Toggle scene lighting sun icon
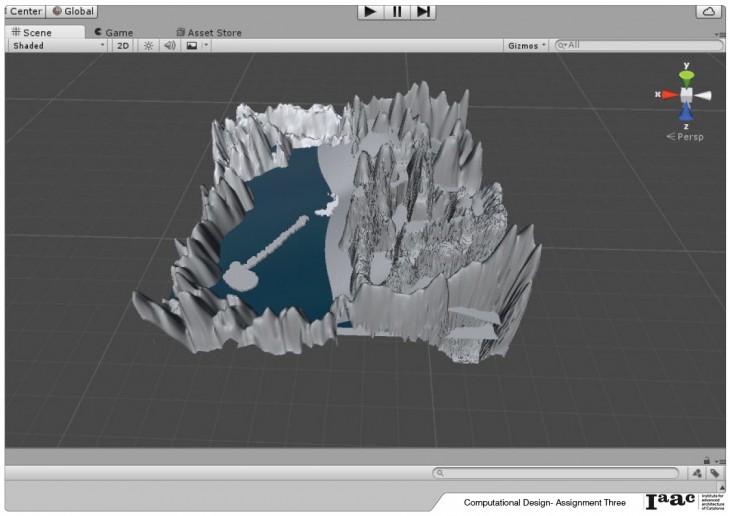Viewport: 730px width, 516px height. coord(148,45)
